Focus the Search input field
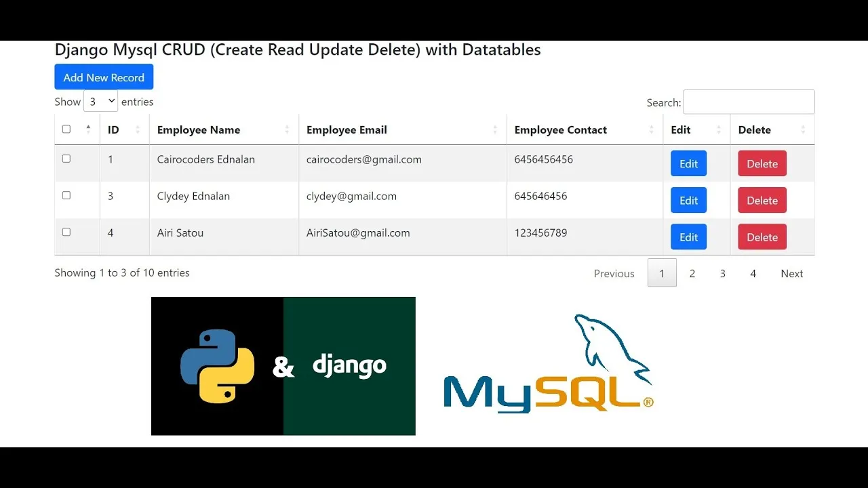 749,102
